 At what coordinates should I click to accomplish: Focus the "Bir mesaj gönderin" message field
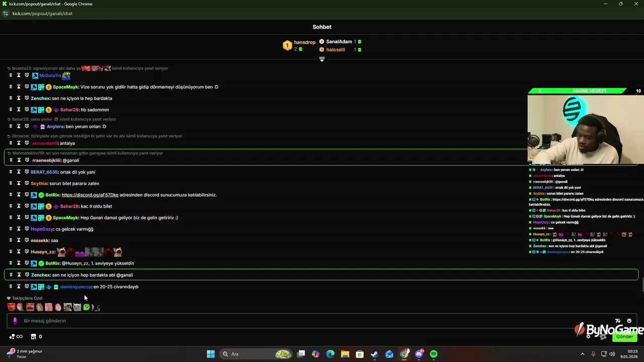[x=322, y=321]
